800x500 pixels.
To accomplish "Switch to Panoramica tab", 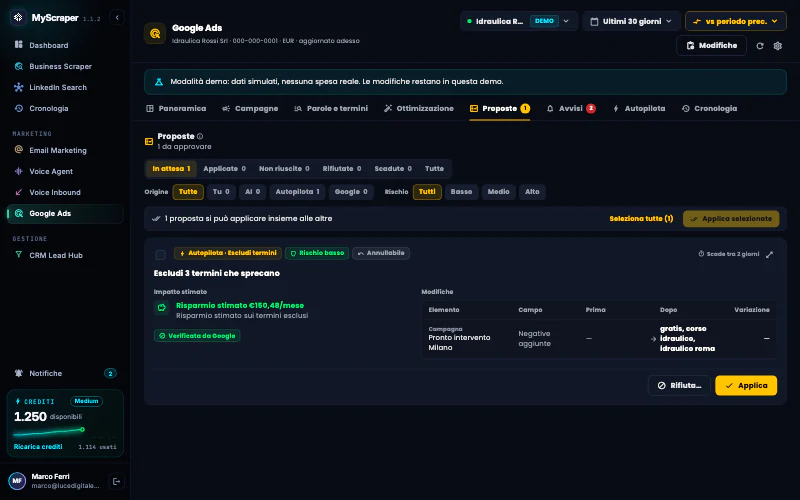I will 176,109.
